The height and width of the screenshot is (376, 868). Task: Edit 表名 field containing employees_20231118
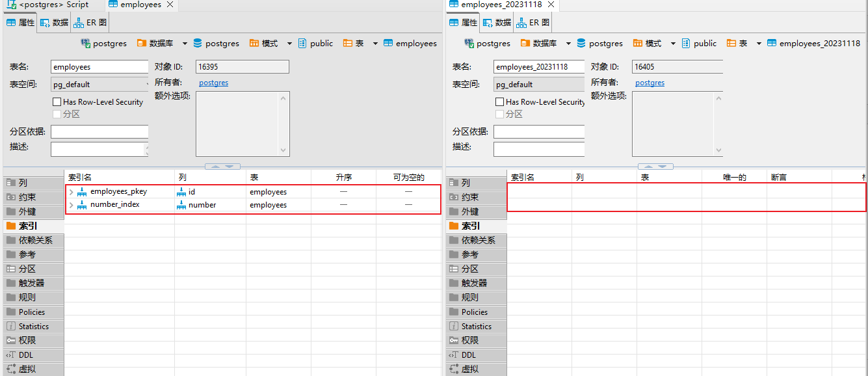[539, 67]
